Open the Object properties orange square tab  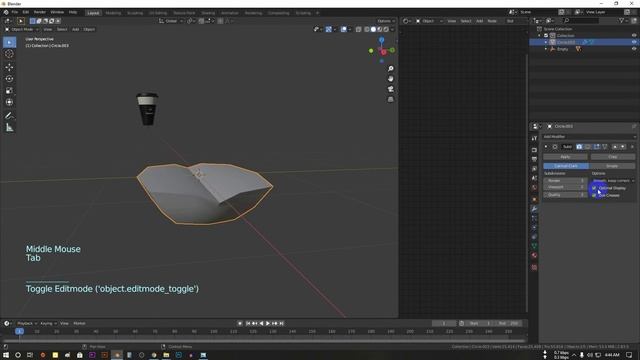(x=534, y=200)
